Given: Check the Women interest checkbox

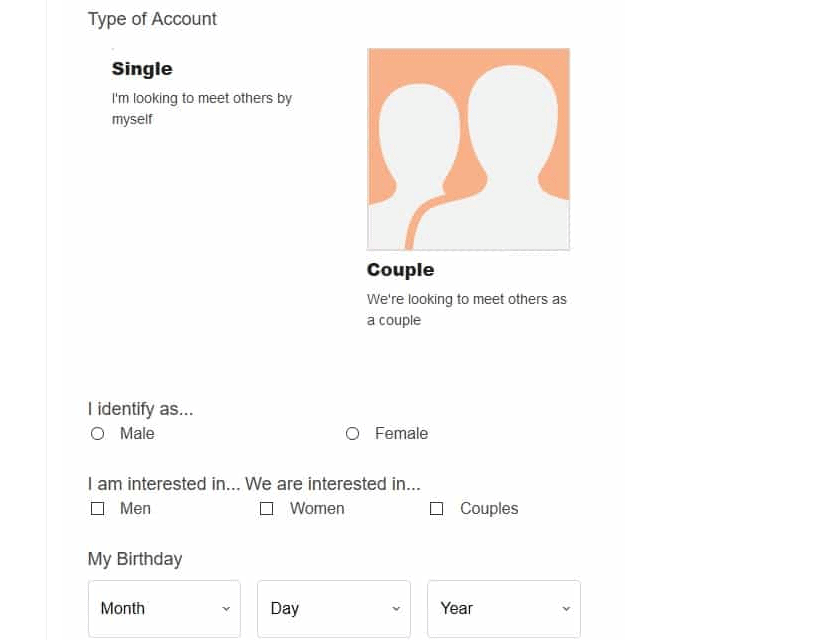Looking at the screenshot, I should click(267, 508).
